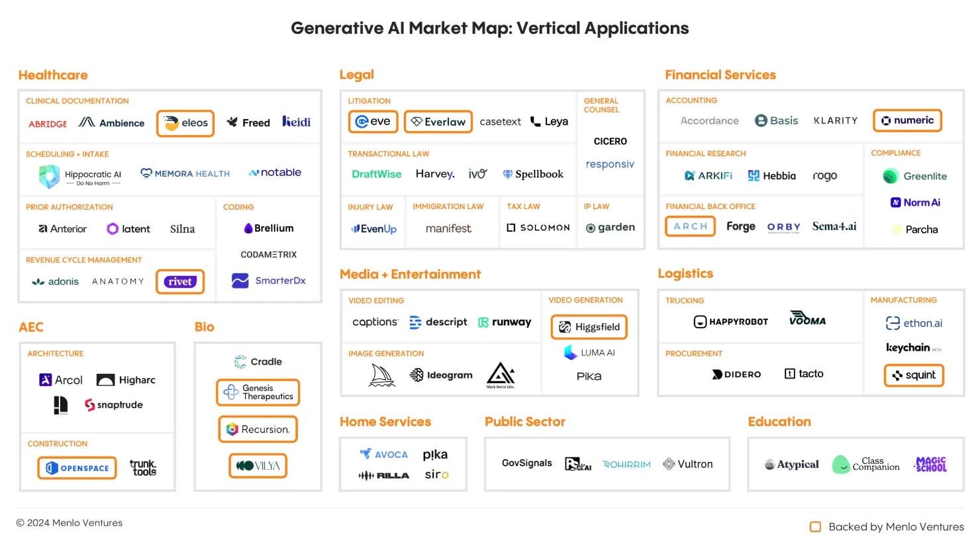
Task: Click the Backed by Menlo Ventures legend box
Action: [816, 527]
